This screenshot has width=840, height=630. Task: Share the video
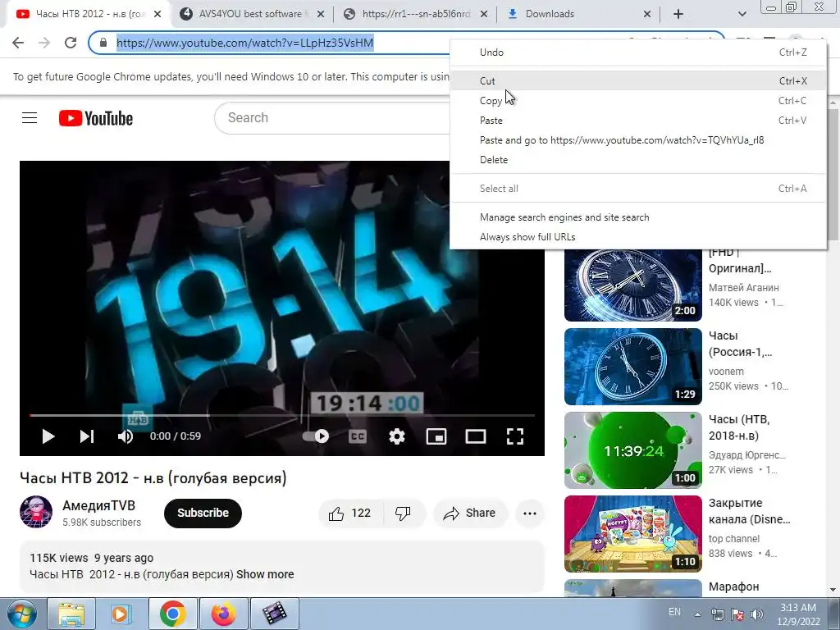coord(469,514)
